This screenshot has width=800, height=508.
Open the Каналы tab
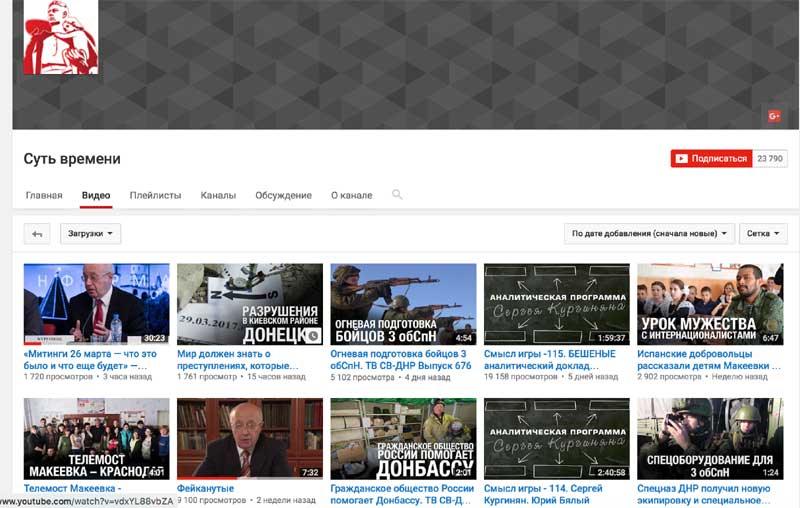click(218, 196)
